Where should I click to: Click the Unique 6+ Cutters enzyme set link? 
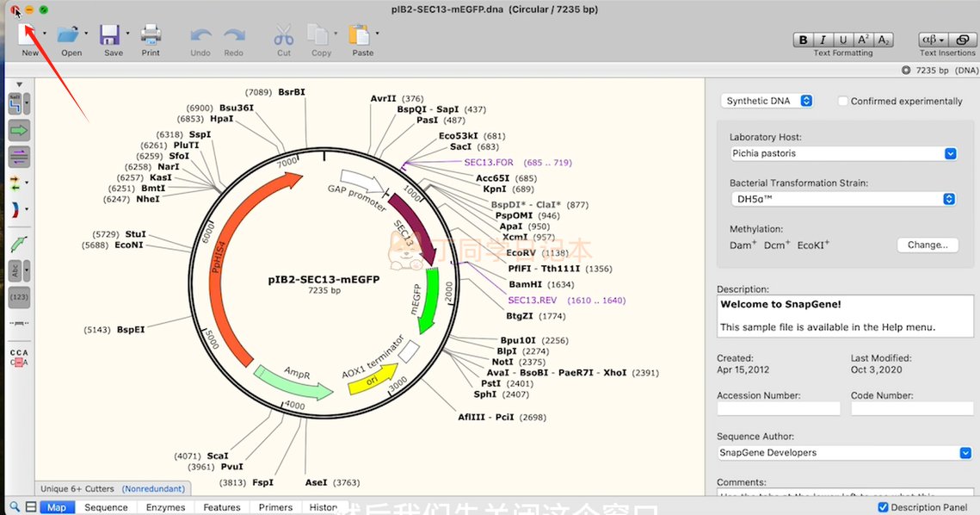point(78,488)
